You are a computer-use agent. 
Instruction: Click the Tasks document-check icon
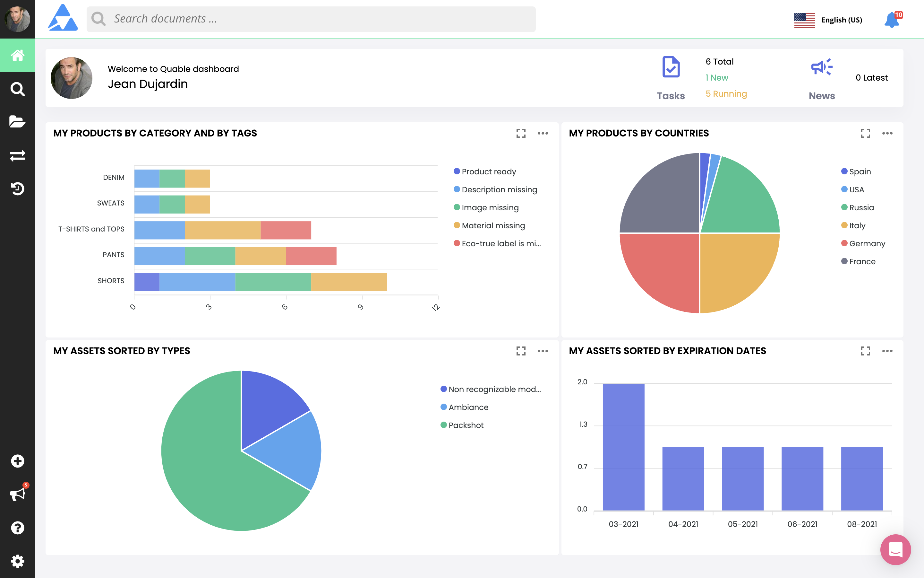coord(671,67)
